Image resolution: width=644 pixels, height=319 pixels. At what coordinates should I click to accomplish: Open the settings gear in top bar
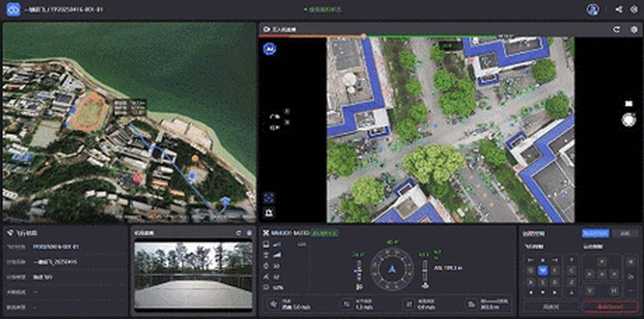point(634,10)
